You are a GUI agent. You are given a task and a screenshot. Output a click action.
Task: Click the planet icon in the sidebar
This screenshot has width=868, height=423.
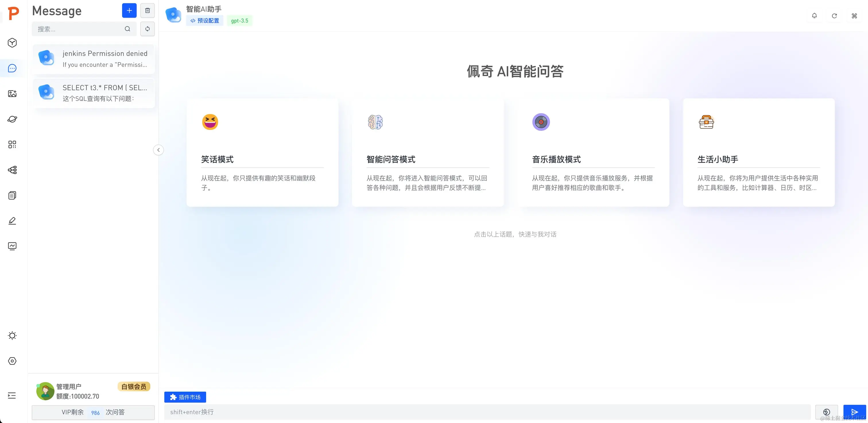tap(12, 119)
